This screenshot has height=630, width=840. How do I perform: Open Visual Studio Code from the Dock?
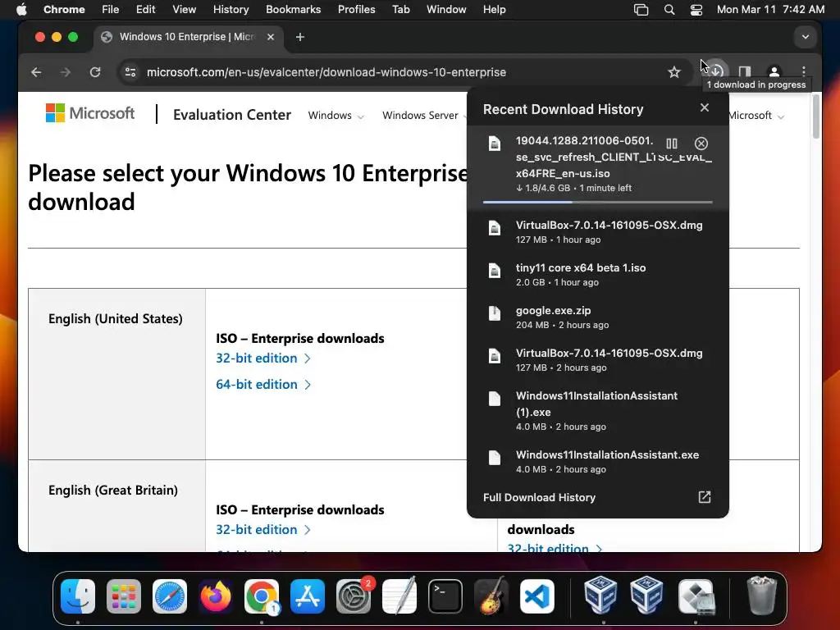pyautogui.click(x=537, y=597)
